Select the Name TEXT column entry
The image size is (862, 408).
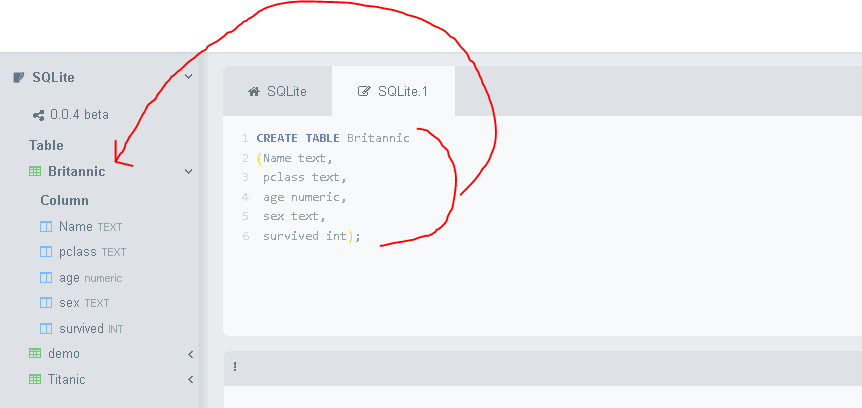pos(91,227)
